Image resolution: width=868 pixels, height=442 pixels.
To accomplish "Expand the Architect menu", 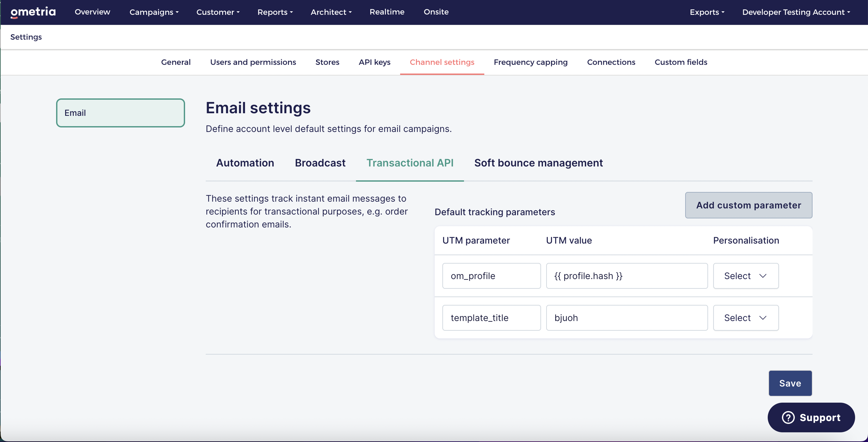I will click(331, 12).
